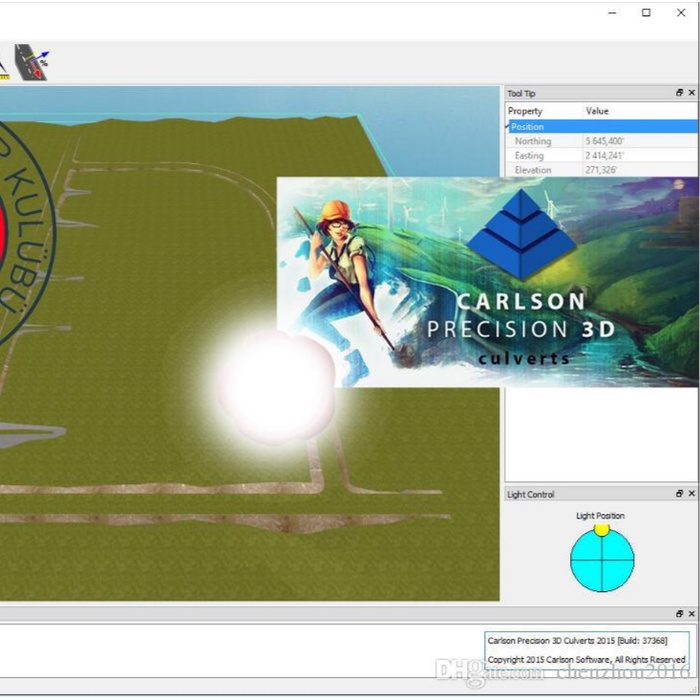Image resolution: width=700 pixels, height=700 pixels.
Task: Collapse the Position property group
Action: pyautogui.click(x=508, y=127)
